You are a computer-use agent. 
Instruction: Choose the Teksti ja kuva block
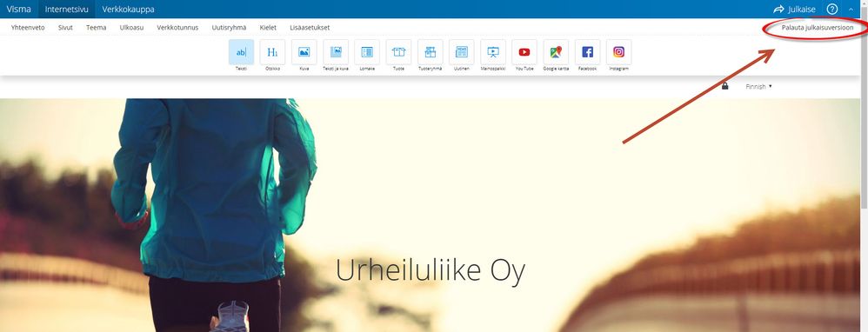tap(336, 52)
